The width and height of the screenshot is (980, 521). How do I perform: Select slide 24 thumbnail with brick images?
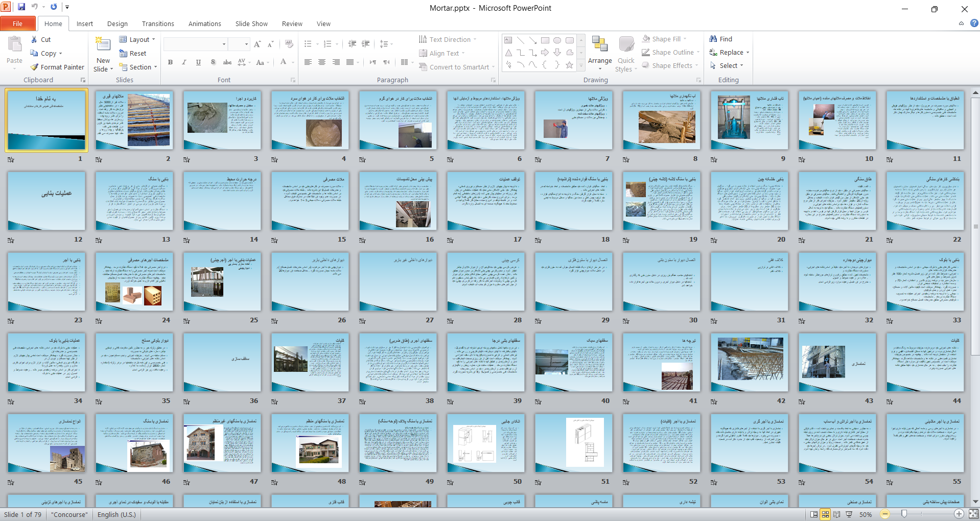[134, 281]
